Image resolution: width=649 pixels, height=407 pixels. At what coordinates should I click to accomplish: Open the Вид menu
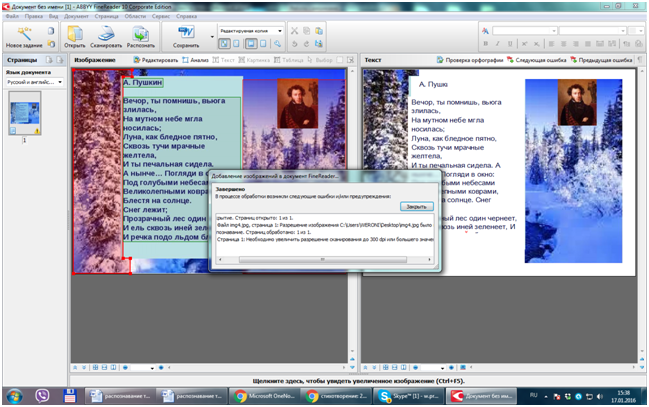pos(53,16)
